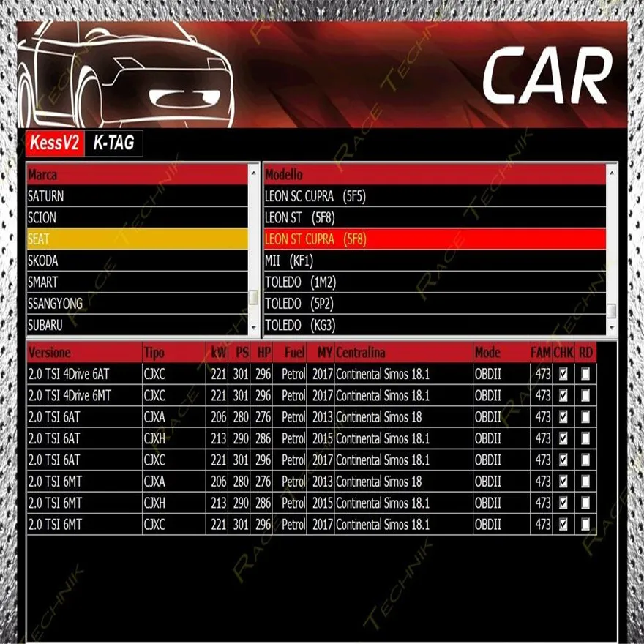Toggle CHK checkbox for 6MT CJXH row
This screenshot has height=644, width=644.
(x=563, y=503)
